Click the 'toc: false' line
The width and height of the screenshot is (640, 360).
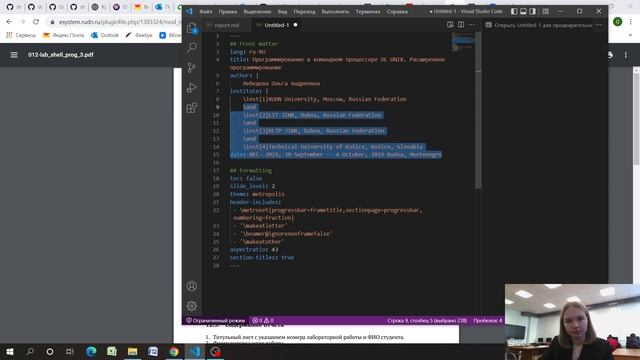(x=246, y=178)
